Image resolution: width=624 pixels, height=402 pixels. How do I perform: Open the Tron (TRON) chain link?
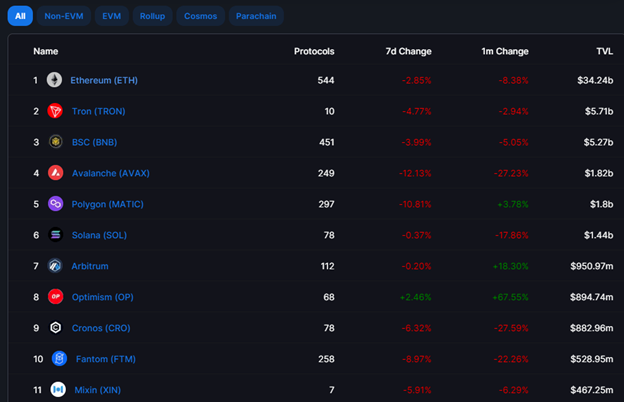[98, 111]
